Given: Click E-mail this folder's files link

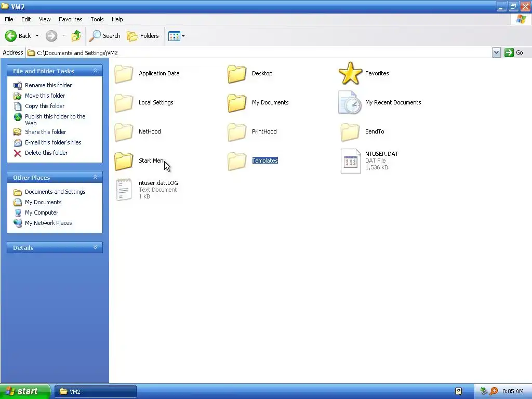Looking at the screenshot, I should (x=53, y=142).
